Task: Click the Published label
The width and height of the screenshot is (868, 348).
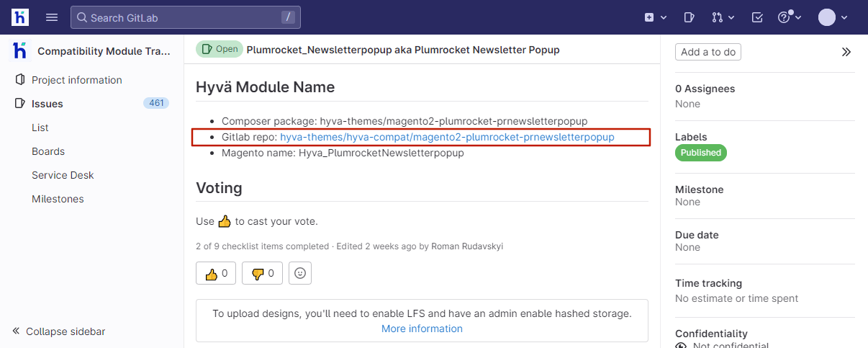Action: [x=701, y=153]
